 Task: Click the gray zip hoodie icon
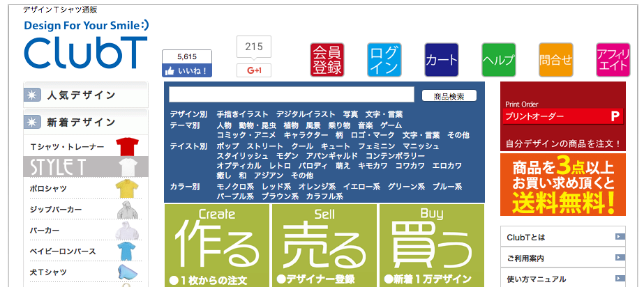(x=127, y=210)
